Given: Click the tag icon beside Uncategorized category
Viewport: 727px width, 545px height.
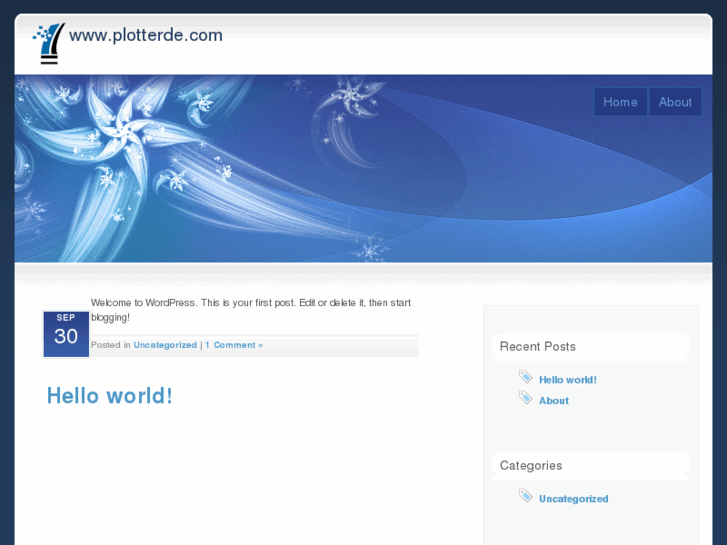Looking at the screenshot, I should point(526,496).
